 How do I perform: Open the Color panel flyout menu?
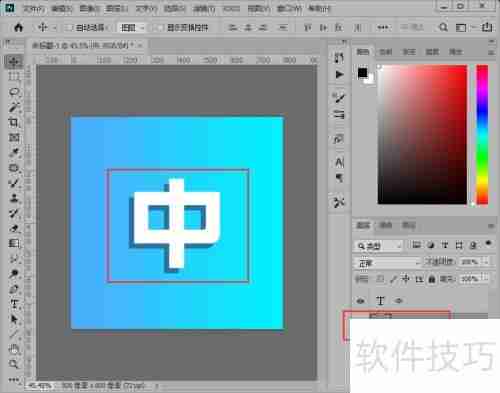[x=491, y=52]
